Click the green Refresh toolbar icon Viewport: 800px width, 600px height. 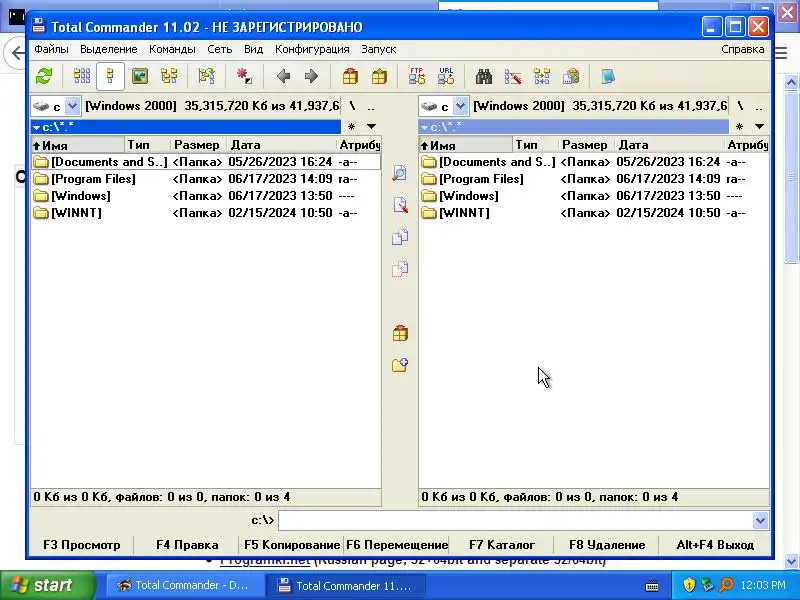44,77
